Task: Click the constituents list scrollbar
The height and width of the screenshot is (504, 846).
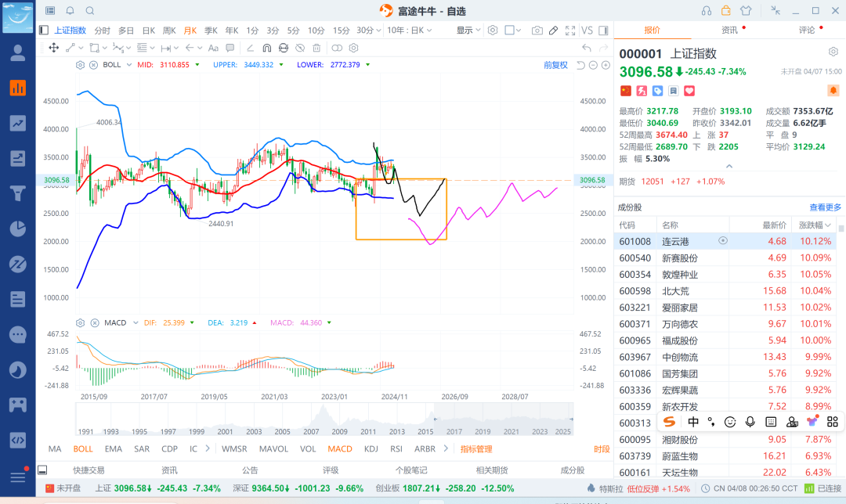Action: coord(841,229)
